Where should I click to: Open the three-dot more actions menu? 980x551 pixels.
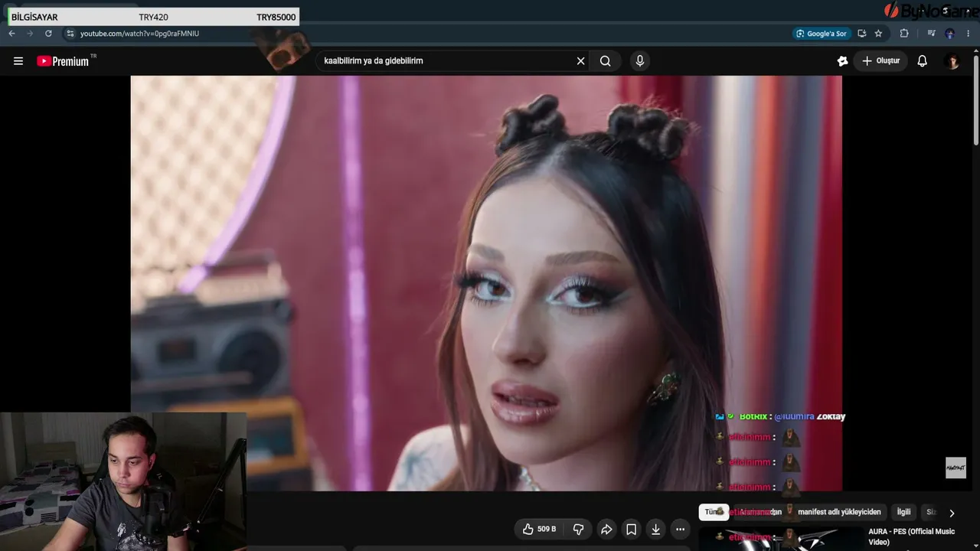tap(680, 529)
